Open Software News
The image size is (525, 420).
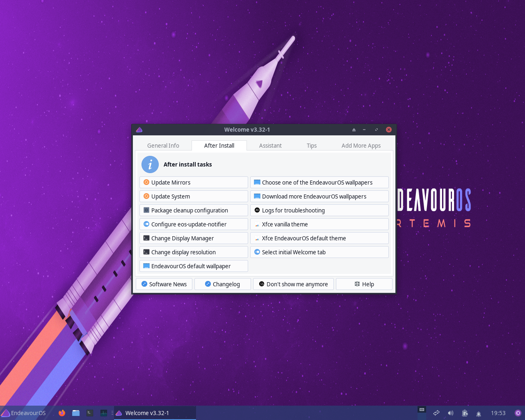coord(164,284)
